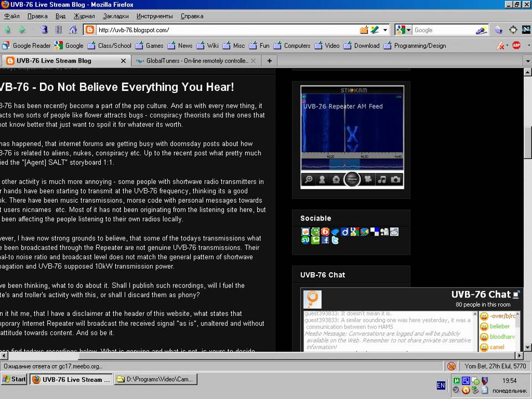Open the Google bookmark
The width and height of the screenshot is (532, 399).
[x=69, y=45]
